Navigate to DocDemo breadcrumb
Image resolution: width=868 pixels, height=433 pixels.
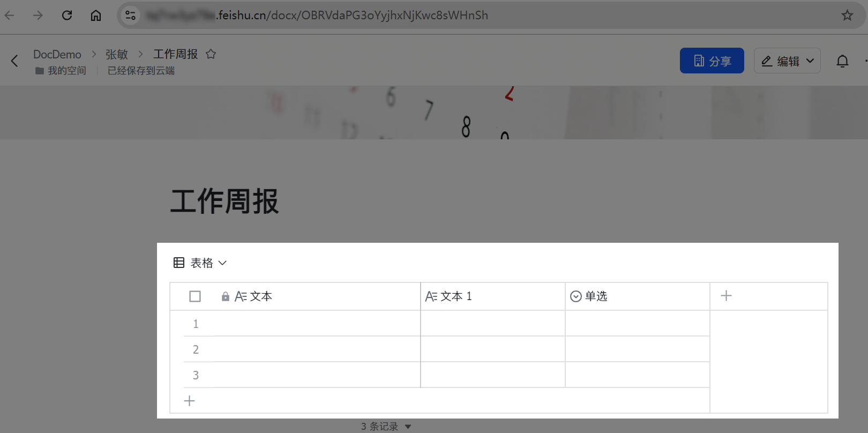57,54
